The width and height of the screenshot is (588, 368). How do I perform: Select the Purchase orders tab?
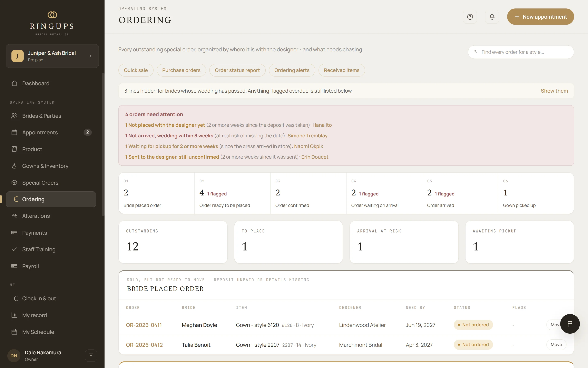181,70
